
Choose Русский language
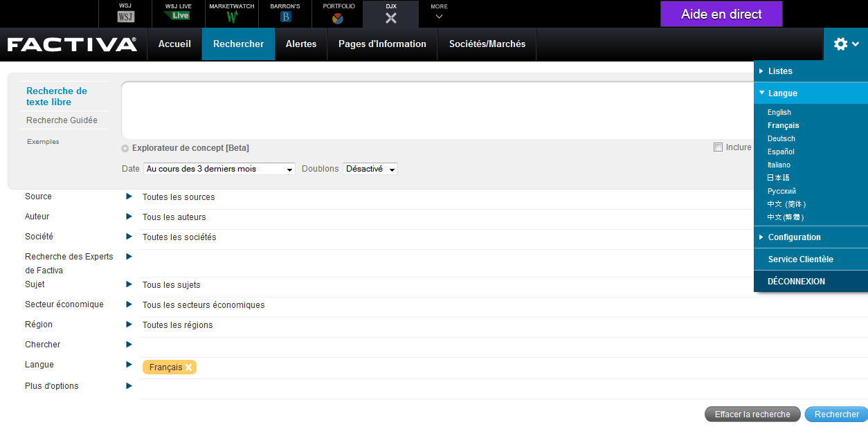click(782, 191)
